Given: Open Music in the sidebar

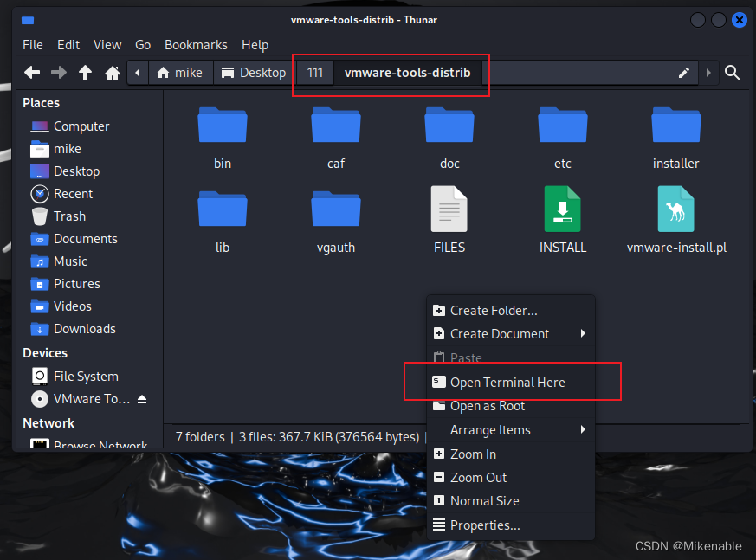Looking at the screenshot, I should 59,261.
